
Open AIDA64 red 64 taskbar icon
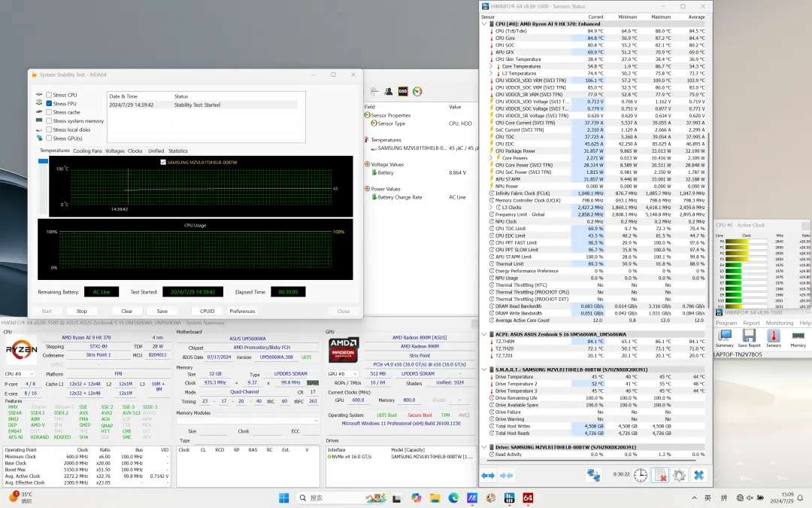click(x=528, y=498)
